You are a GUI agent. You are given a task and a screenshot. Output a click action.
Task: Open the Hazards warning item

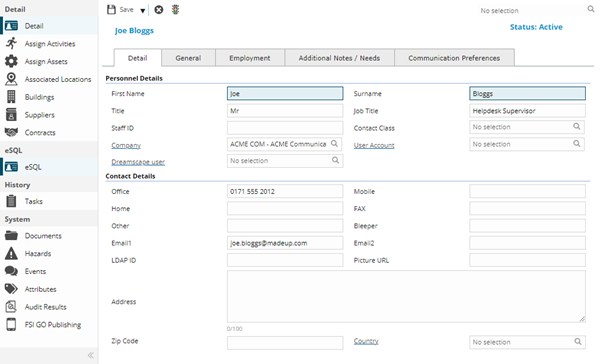coord(49,253)
